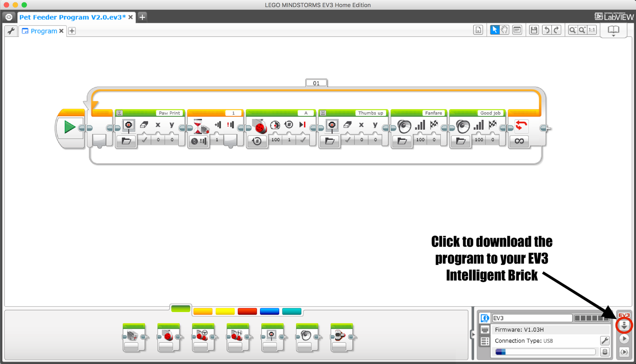
Task: Select the yellow Sensor palette tab
Action: coord(225,311)
